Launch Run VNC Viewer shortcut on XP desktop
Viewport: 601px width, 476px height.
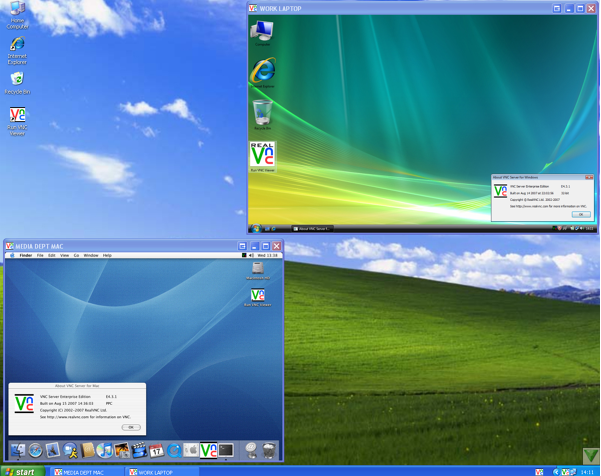pyautogui.click(x=17, y=121)
